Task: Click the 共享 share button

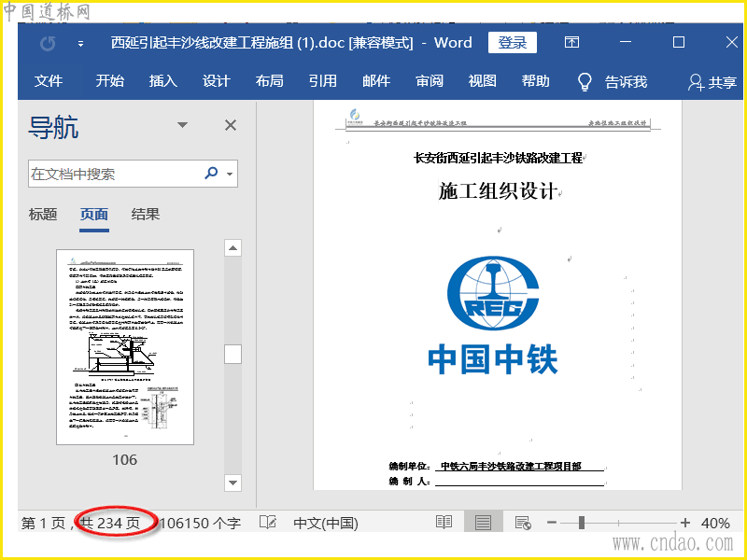Action: pos(712,82)
